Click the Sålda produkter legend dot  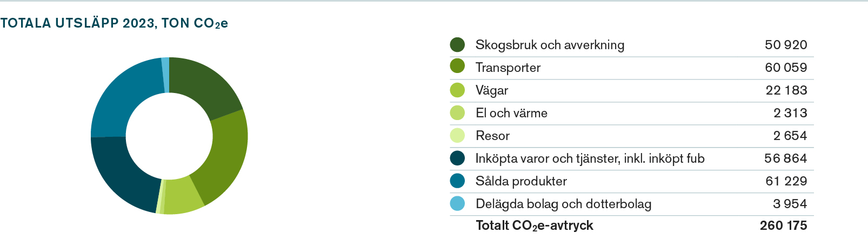click(457, 181)
